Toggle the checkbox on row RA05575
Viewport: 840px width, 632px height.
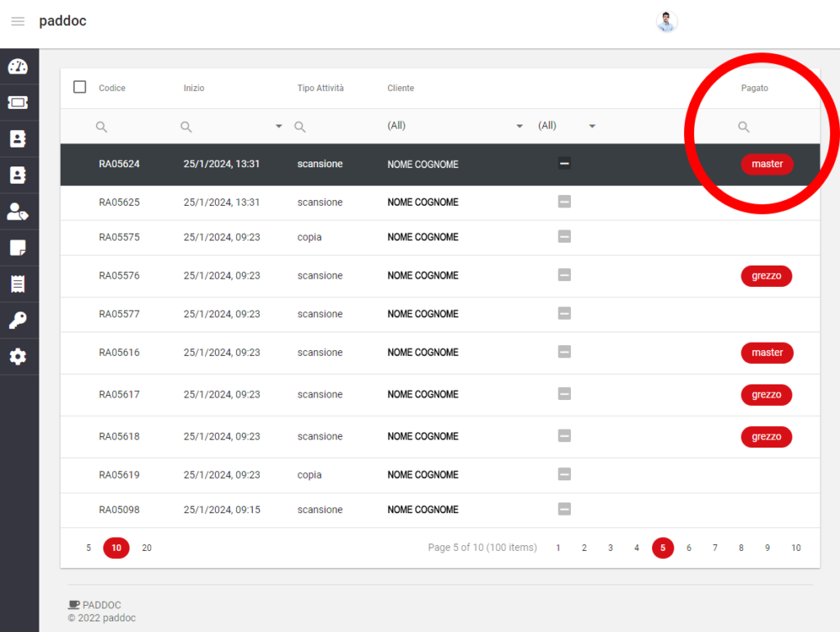pos(564,237)
